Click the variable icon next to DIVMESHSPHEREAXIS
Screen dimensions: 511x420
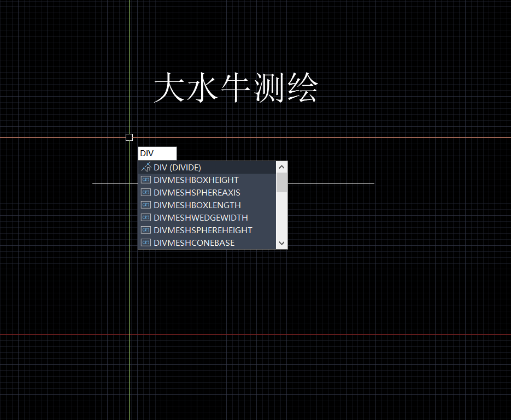[145, 192]
